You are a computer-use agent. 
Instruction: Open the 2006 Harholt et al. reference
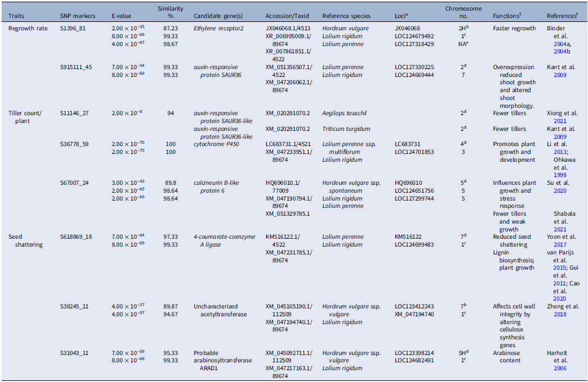tap(560, 368)
